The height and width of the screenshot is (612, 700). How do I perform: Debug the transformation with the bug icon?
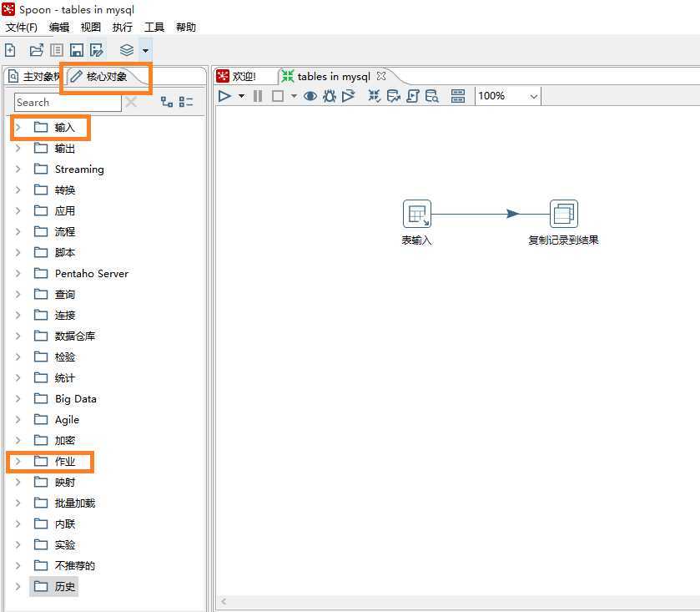coord(330,96)
